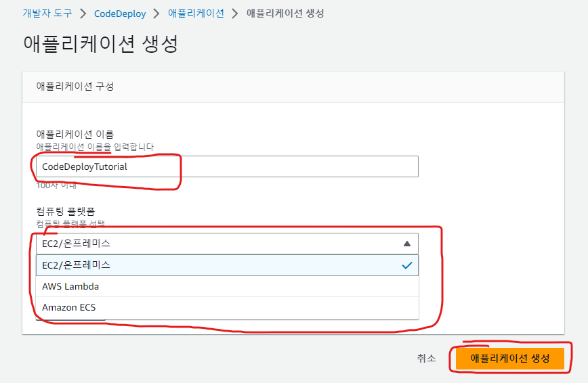Open the 개발자 도구 breadcrumb link
The image size is (588, 383).
point(47,14)
